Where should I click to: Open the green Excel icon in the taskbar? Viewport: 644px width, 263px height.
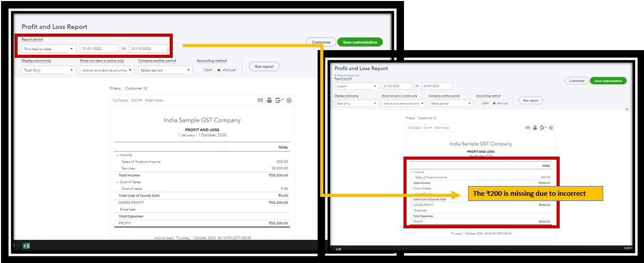pyautogui.click(x=26, y=246)
